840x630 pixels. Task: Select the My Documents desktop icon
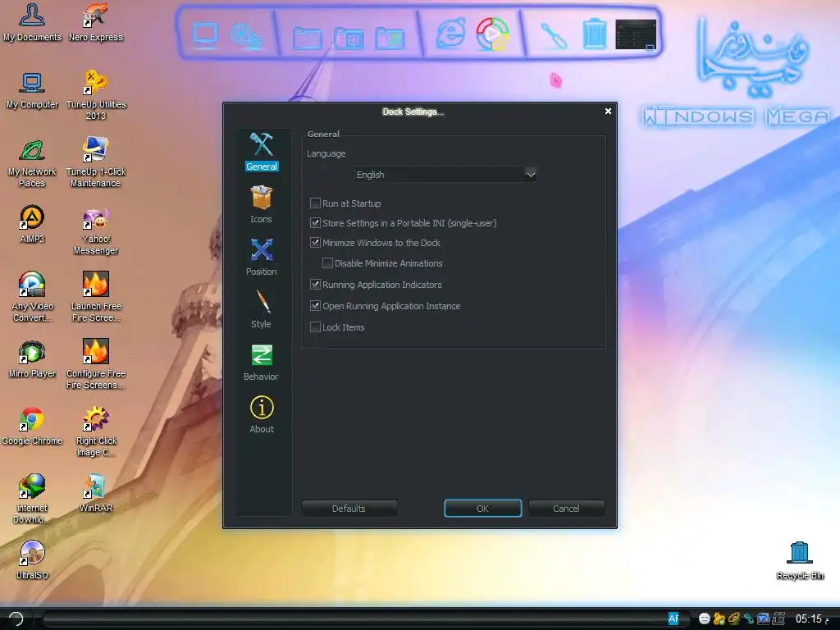[x=32, y=22]
